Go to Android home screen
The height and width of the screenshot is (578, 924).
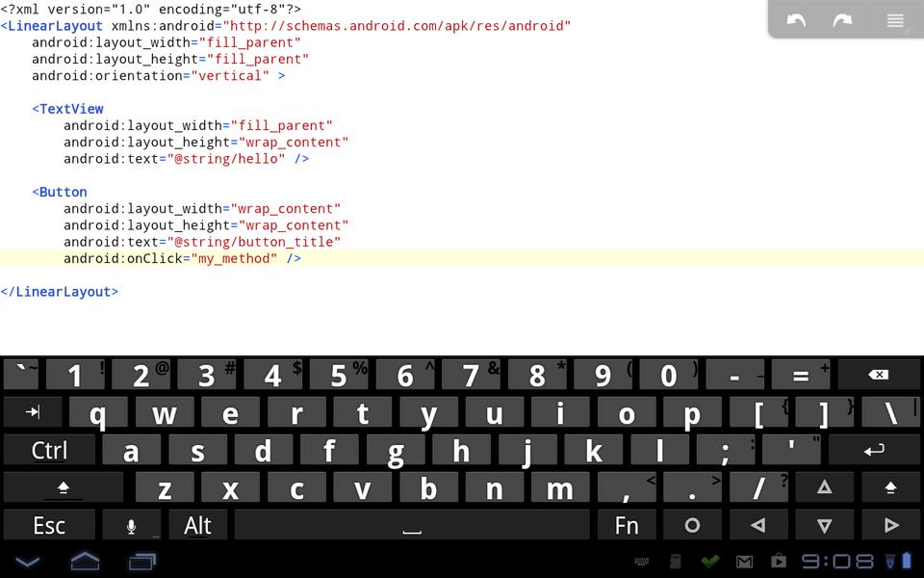[85, 561]
